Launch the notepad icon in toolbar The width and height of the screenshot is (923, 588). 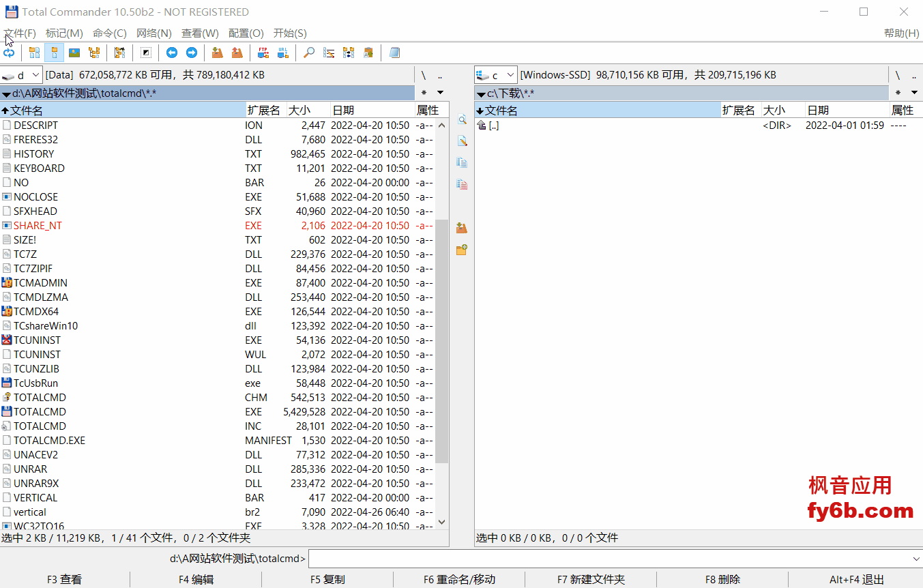[394, 53]
